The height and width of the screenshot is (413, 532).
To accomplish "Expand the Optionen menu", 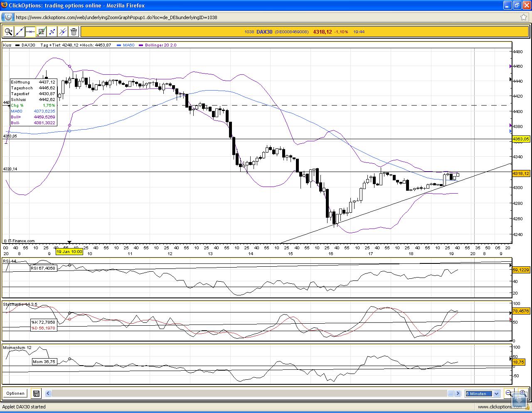I will coord(15,393).
